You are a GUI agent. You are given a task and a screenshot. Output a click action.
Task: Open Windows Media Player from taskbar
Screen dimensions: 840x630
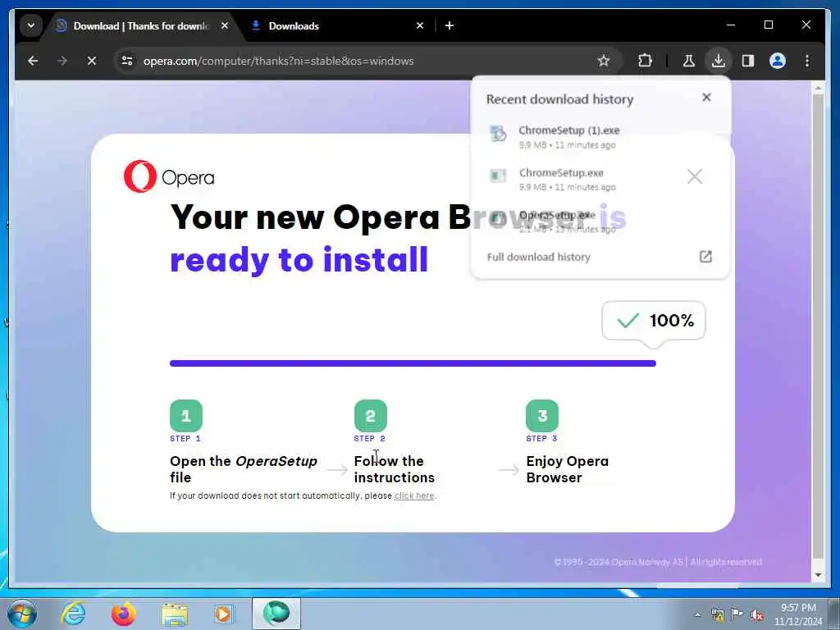point(224,614)
